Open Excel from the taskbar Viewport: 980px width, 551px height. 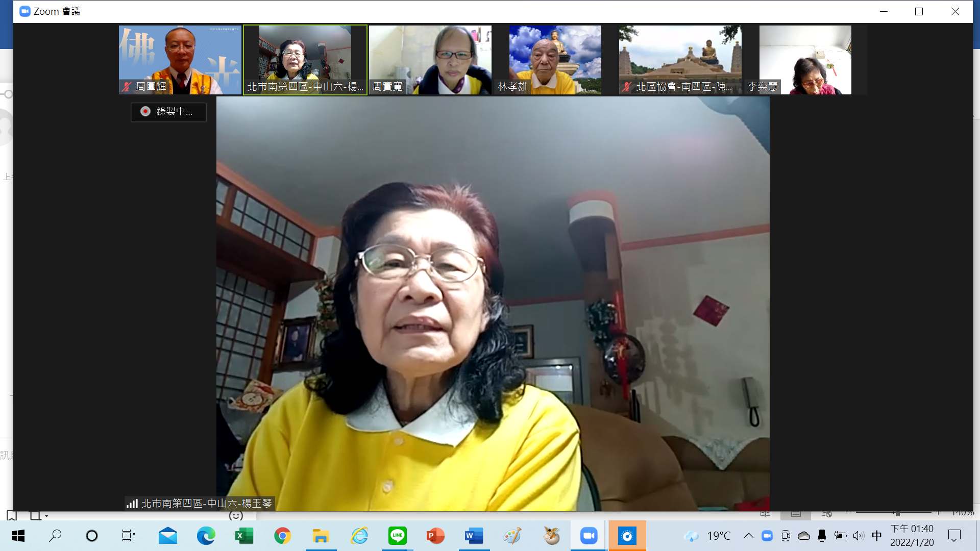244,536
